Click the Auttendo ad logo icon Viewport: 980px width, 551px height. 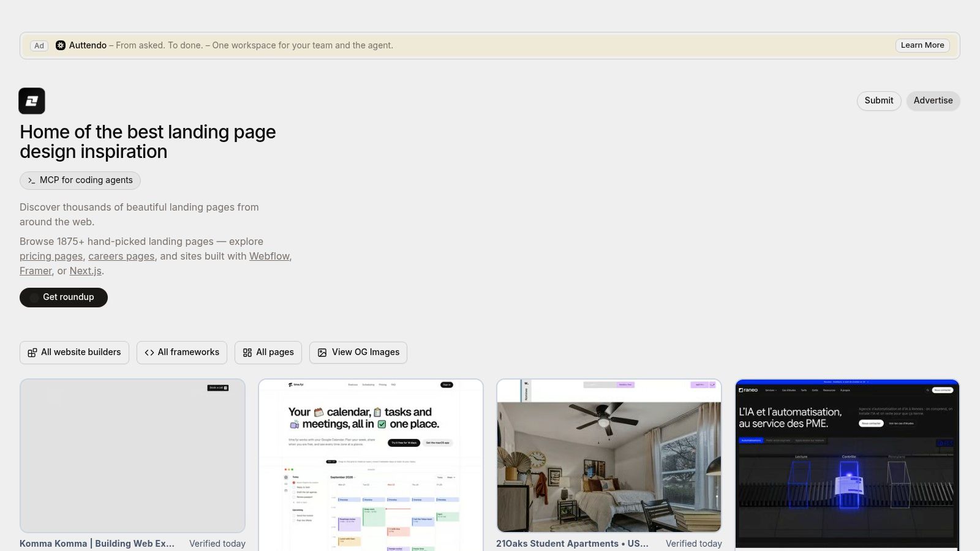click(61, 45)
